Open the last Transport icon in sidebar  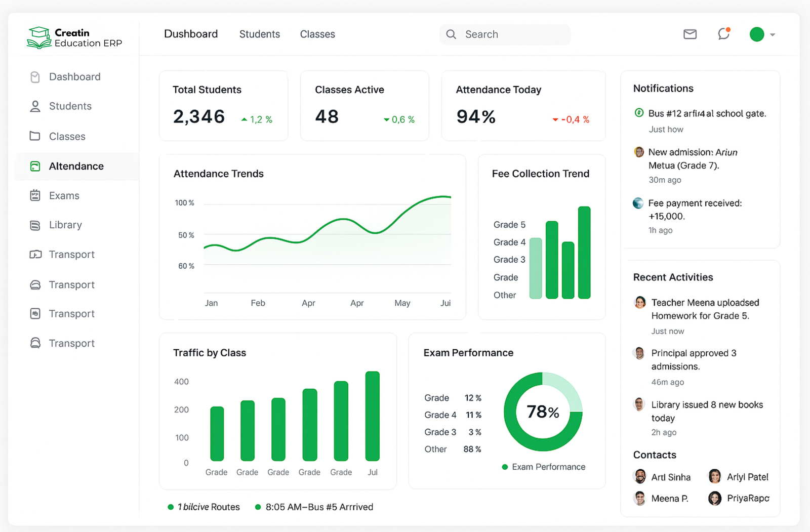pos(35,343)
